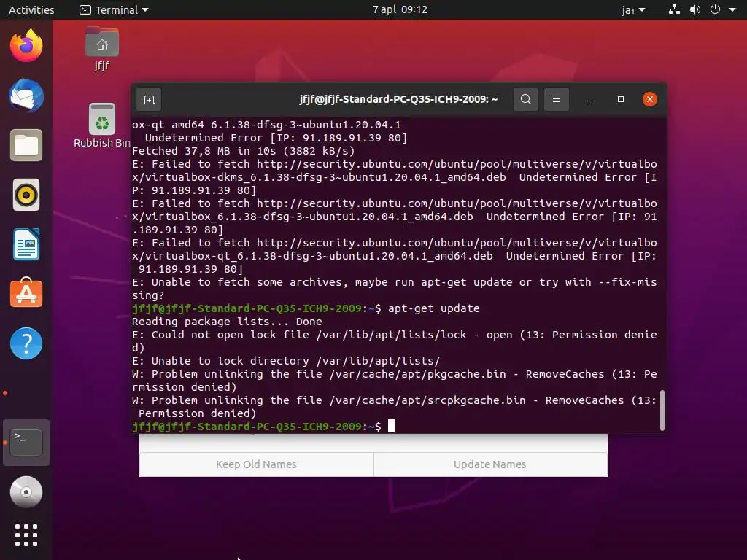
Task: Close the terminal window
Action: point(650,99)
